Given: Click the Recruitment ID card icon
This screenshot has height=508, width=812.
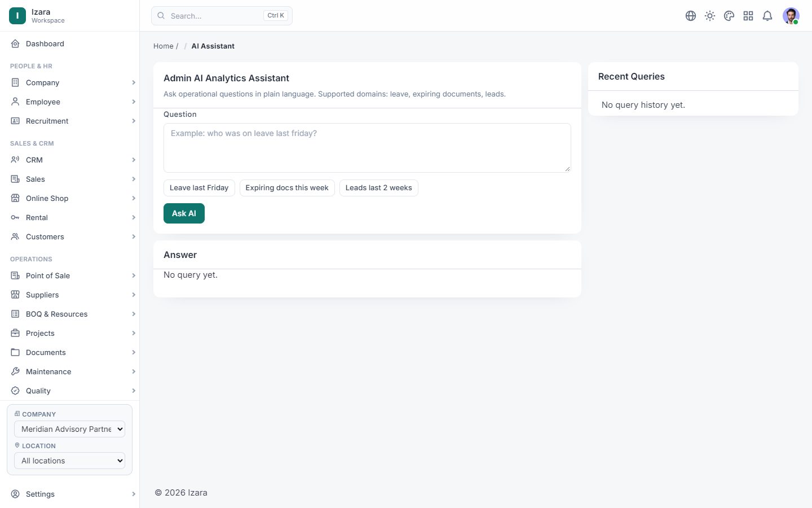Looking at the screenshot, I should point(15,121).
